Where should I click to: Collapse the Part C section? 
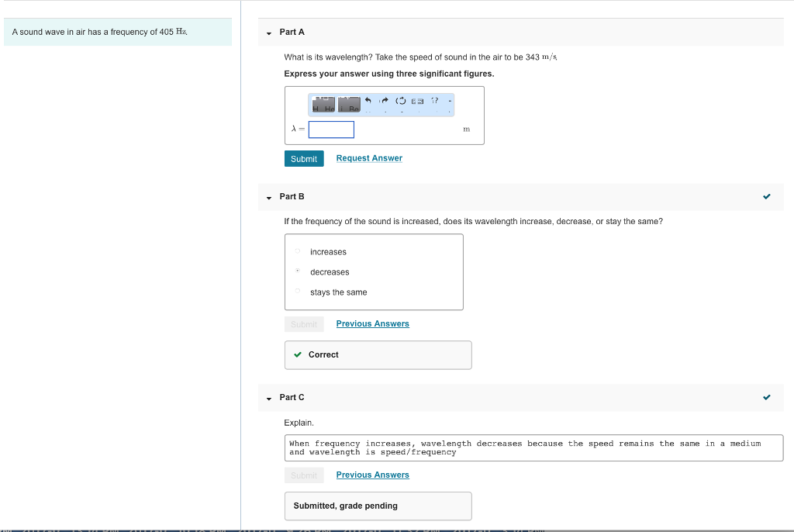pyautogui.click(x=268, y=397)
